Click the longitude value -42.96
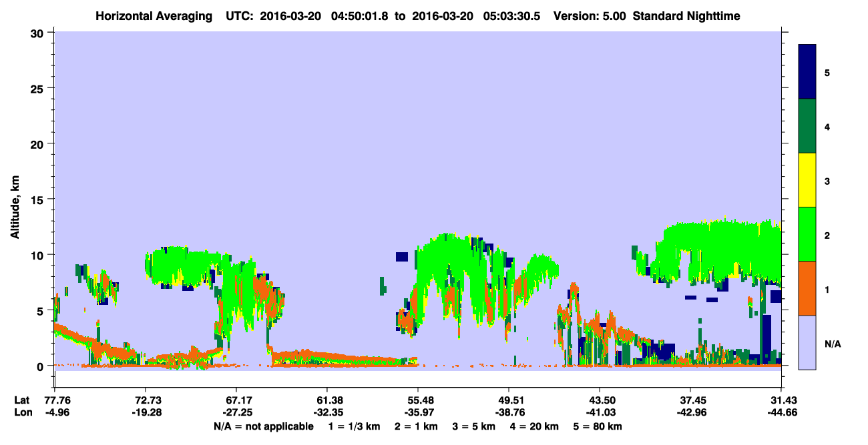Viewport: 868px width, 445px height. click(690, 412)
